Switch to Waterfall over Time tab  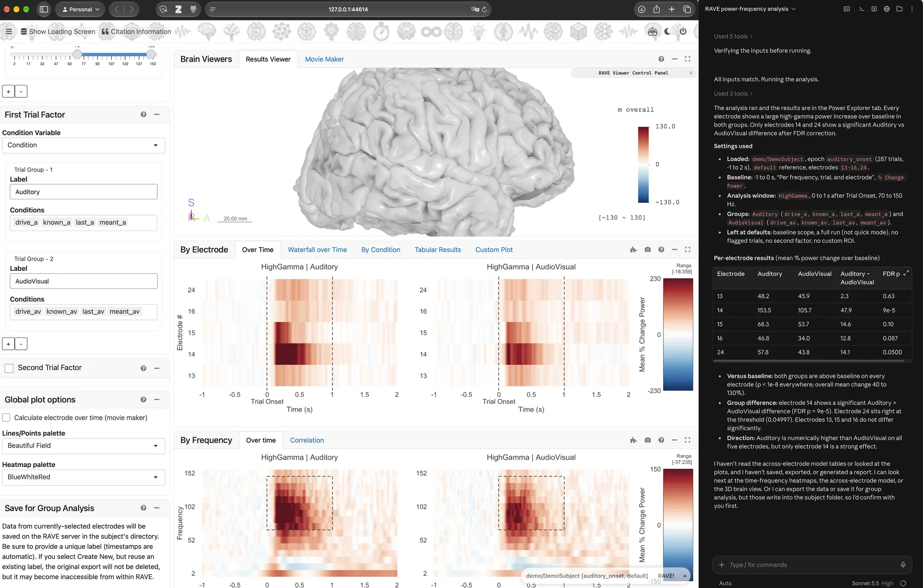coord(318,250)
